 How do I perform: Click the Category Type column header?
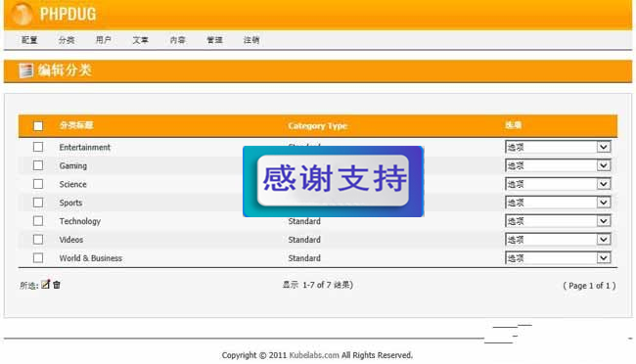tap(318, 126)
